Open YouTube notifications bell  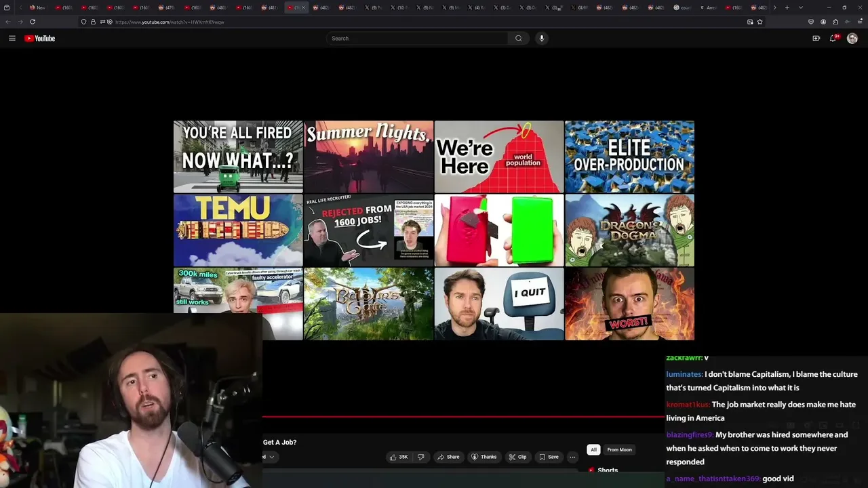click(x=833, y=39)
